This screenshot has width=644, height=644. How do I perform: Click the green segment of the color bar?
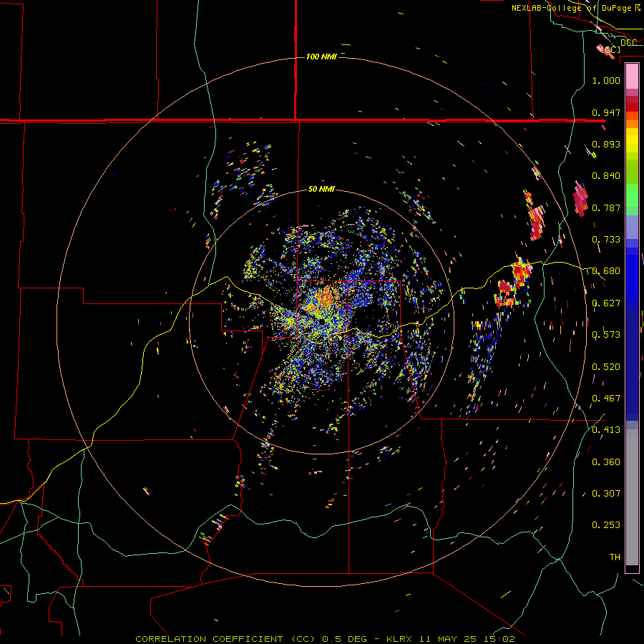632,195
